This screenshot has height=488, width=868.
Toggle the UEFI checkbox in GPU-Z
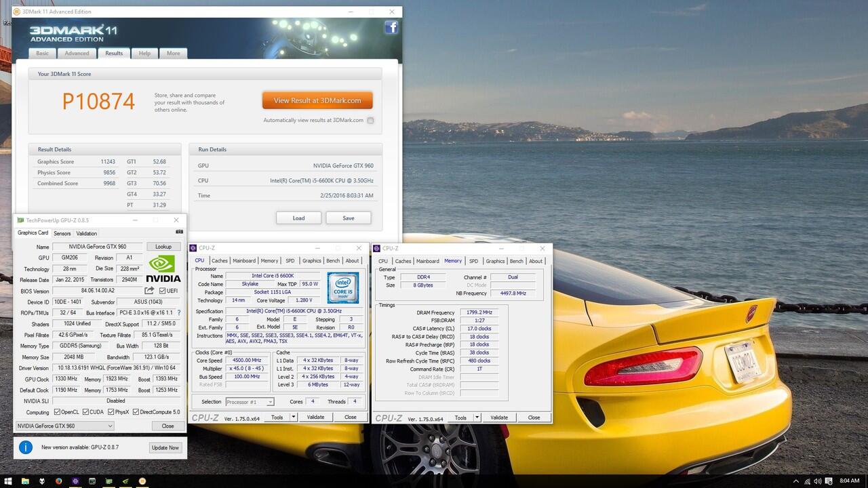click(x=162, y=291)
